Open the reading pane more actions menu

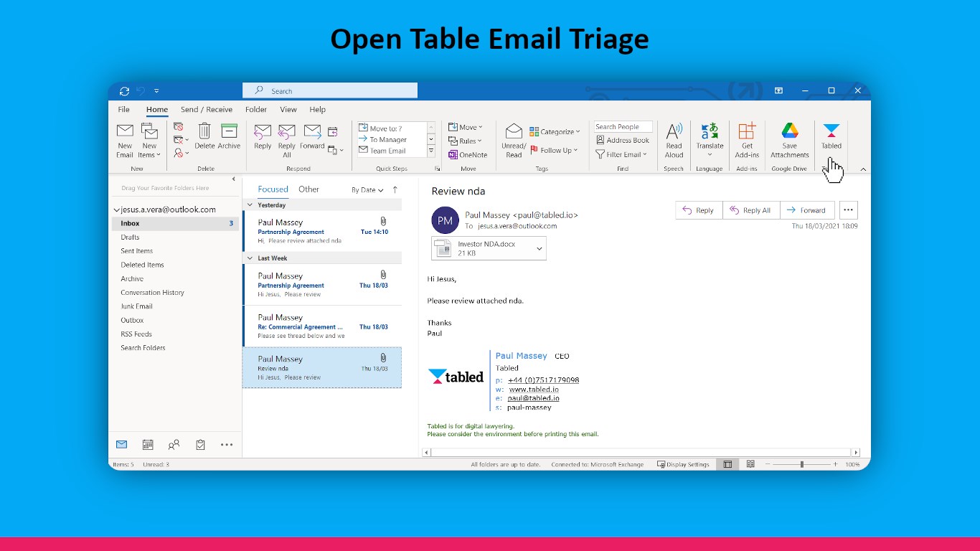pyautogui.click(x=848, y=210)
